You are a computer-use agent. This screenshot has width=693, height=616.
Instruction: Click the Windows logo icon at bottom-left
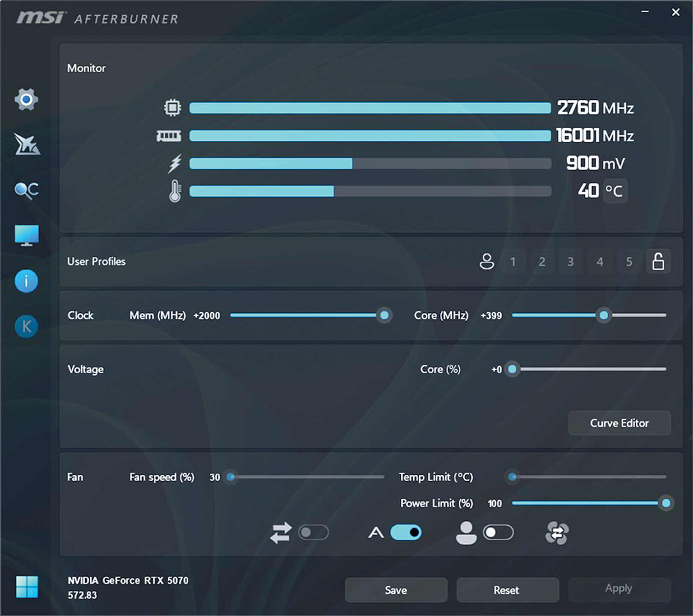coord(27,586)
